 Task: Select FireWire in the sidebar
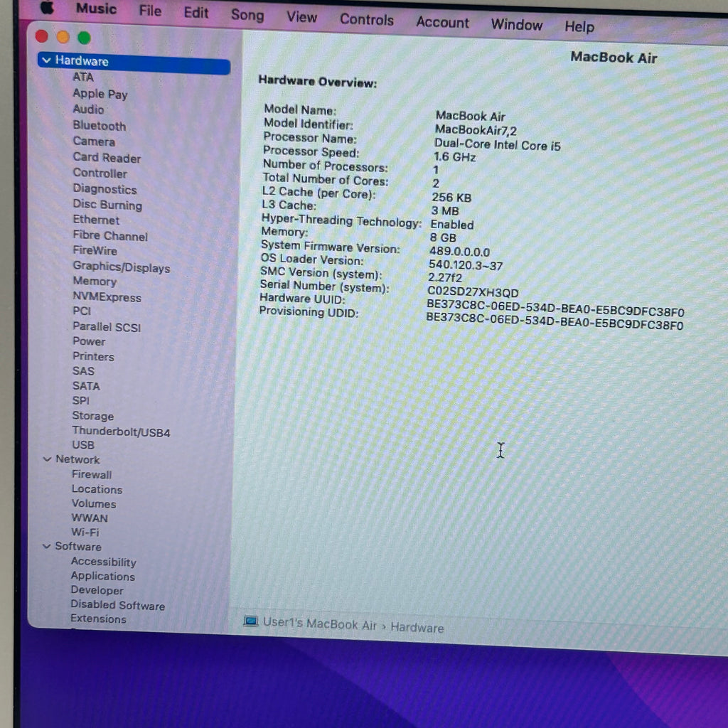click(95, 251)
